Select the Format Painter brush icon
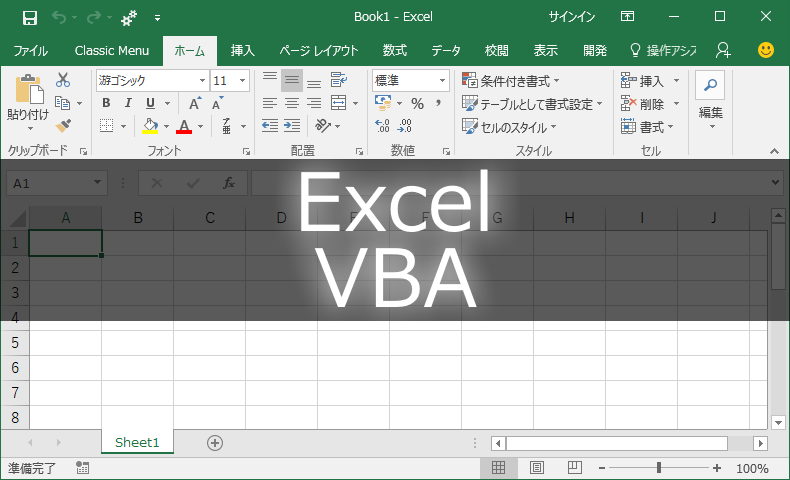The width and height of the screenshot is (790, 480). (63, 125)
